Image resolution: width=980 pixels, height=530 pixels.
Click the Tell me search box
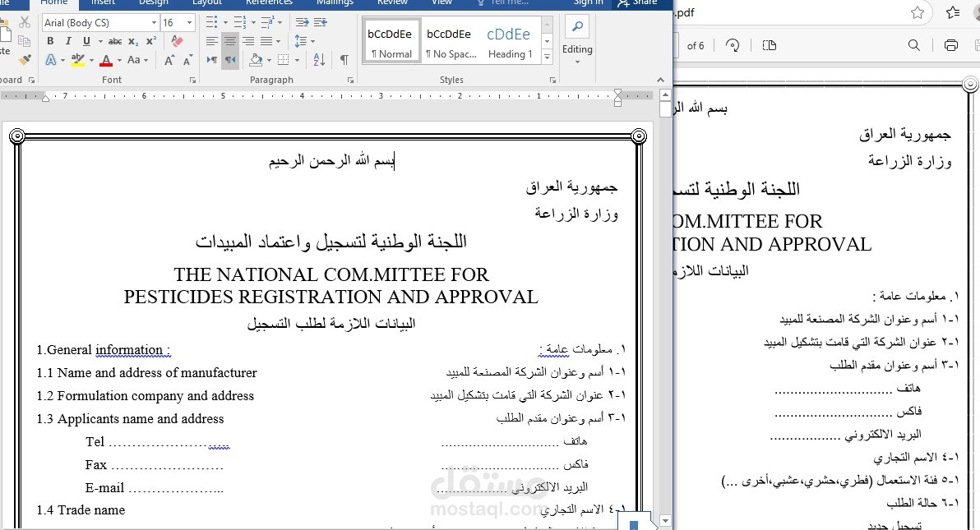click(504, 2)
